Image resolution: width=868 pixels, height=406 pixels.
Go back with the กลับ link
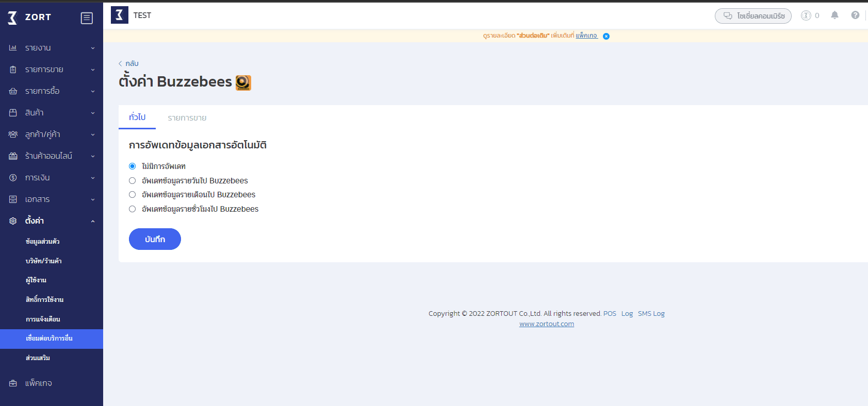click(128, 63)
